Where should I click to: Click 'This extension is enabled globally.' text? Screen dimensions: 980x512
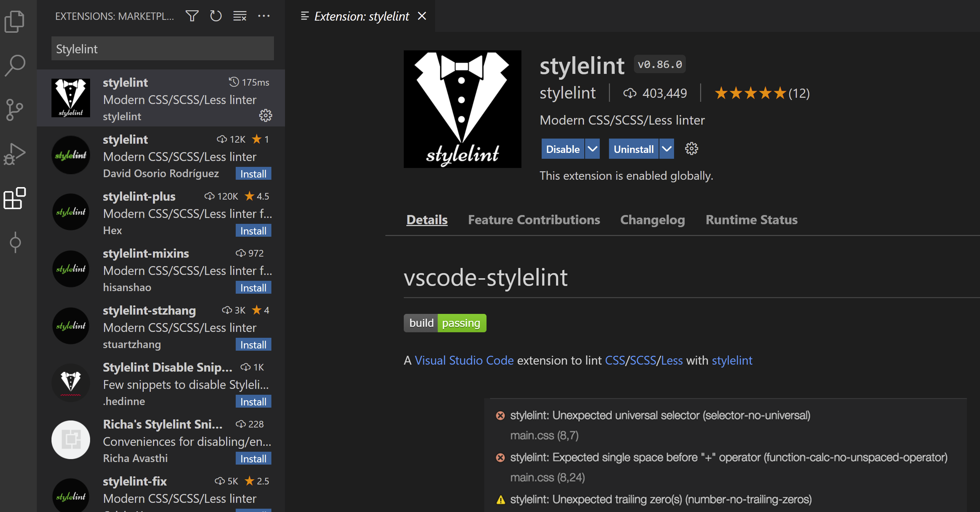pos(626,176)
